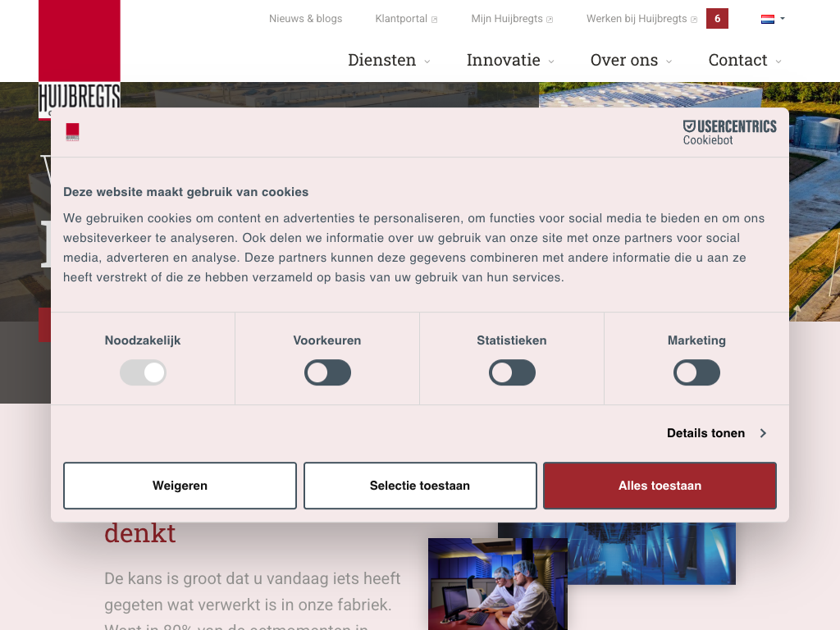Open the Contact menu item
This screenshot has width=840, height=630.
744,61
